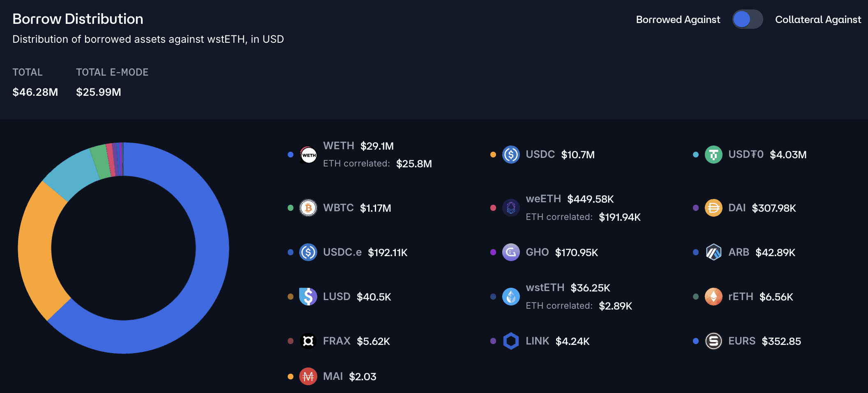868x393 pixels.
Task: Click the FRAX legend entry
Action: (337, 341)
